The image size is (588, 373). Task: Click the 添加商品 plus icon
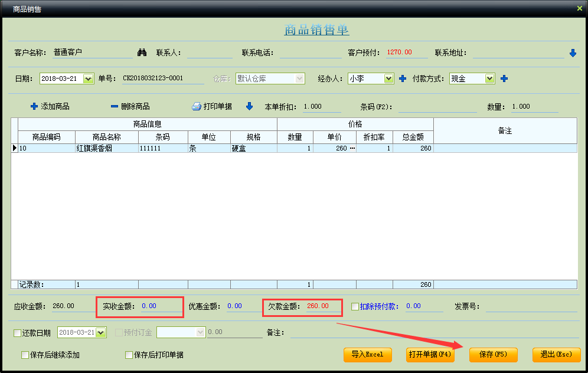(34, 106)
